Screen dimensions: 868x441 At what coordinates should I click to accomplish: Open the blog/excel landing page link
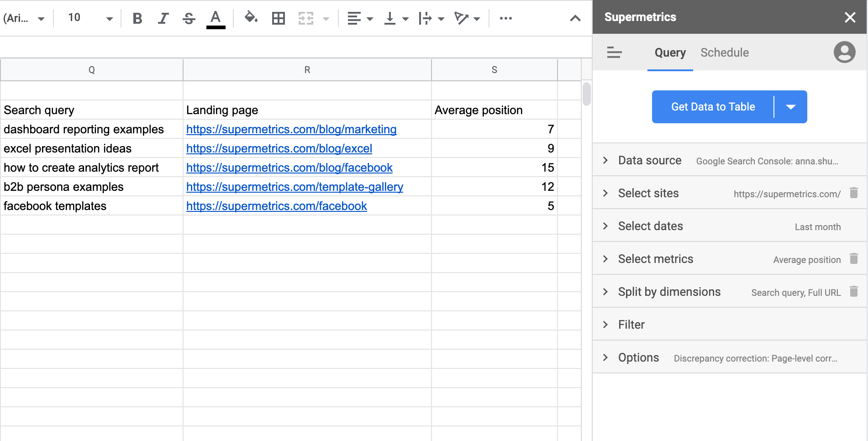point(279,148)
